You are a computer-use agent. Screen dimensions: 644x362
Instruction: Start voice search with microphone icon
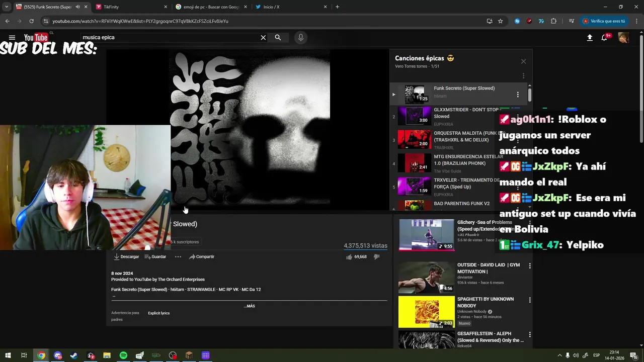tap(301, 38)
